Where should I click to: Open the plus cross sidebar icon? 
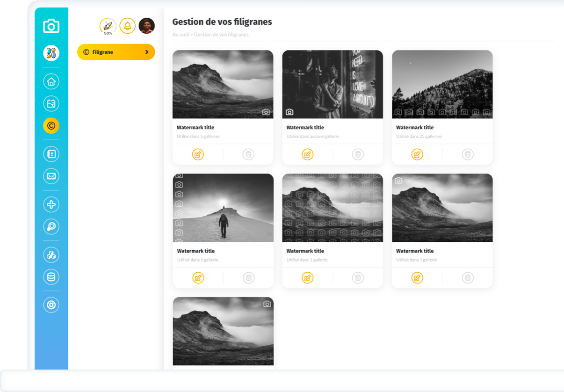[51, 204]
